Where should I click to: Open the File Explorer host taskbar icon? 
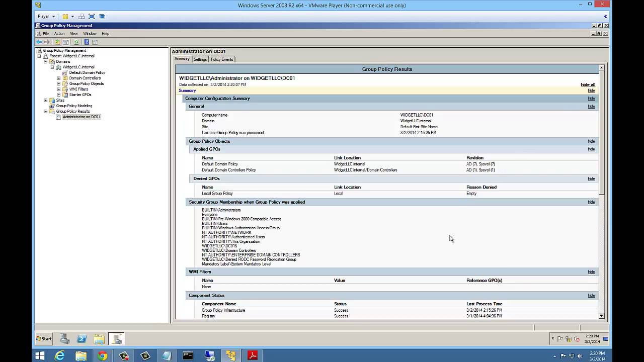(x=81, y=356)
